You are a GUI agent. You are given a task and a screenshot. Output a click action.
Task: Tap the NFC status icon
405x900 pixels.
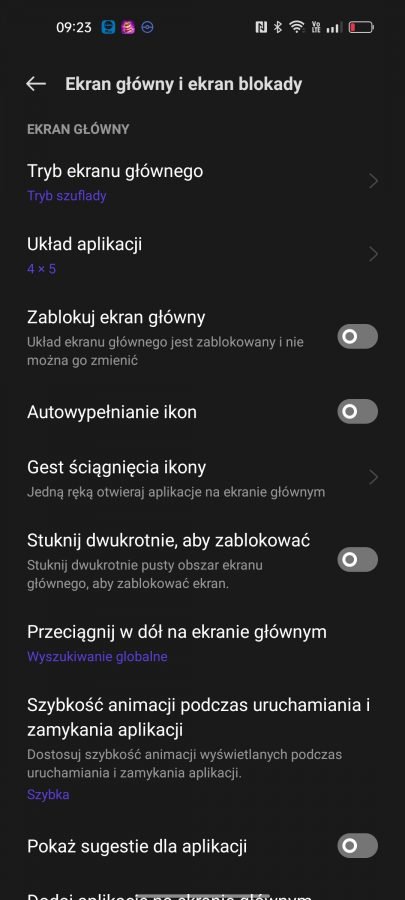click(x=261, y=27)
